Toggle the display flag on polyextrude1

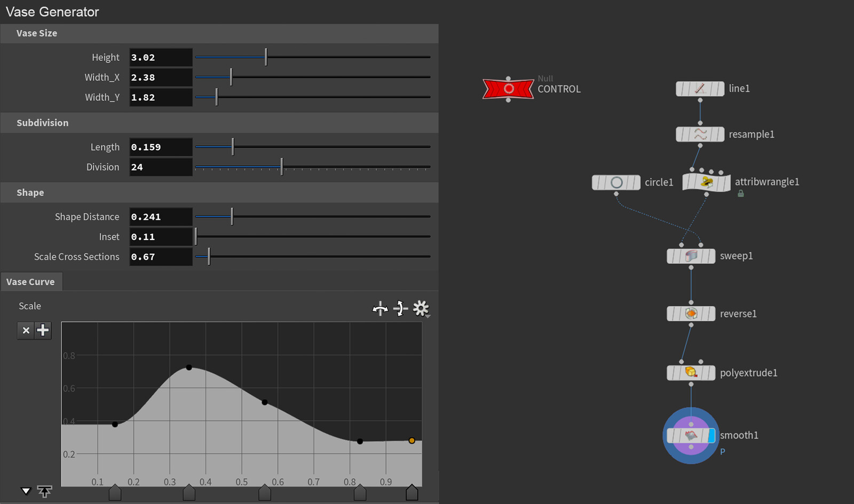[711, 372]
